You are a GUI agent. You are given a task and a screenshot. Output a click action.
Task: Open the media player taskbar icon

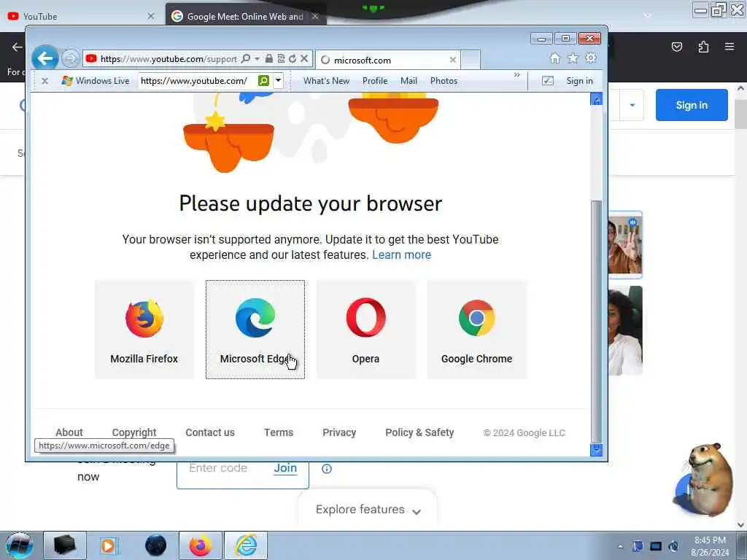coord(108,545)
